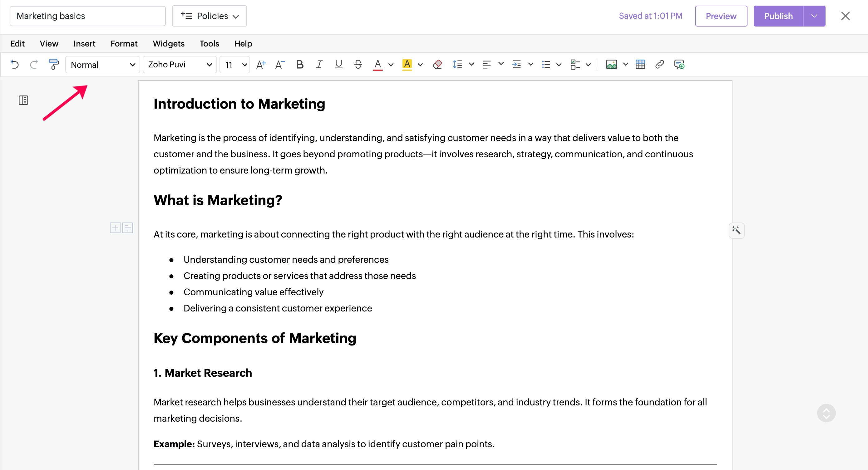Click the Preview button
Screen dimensions: 868x470
click(x=721, y=16)
